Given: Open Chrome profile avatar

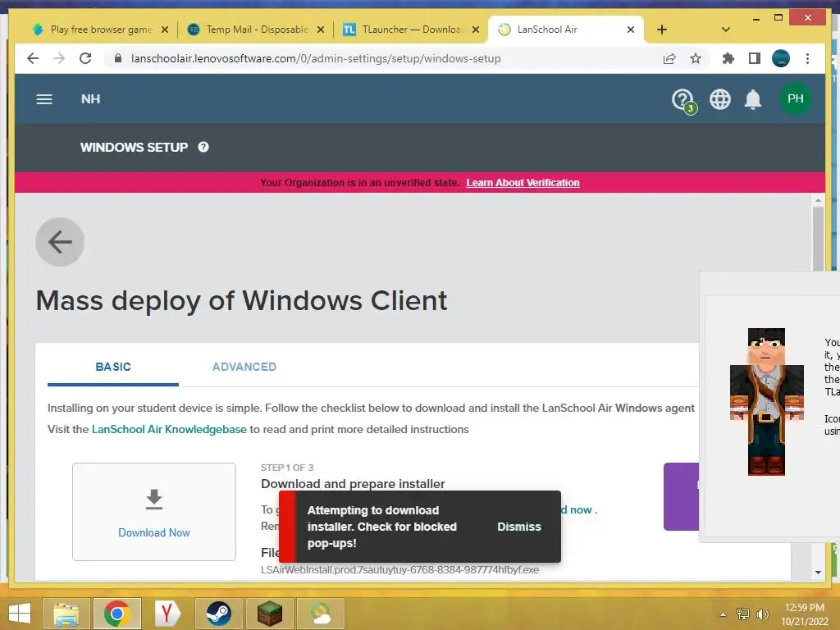Looking at the screenshot, I should tap(781, 58).
